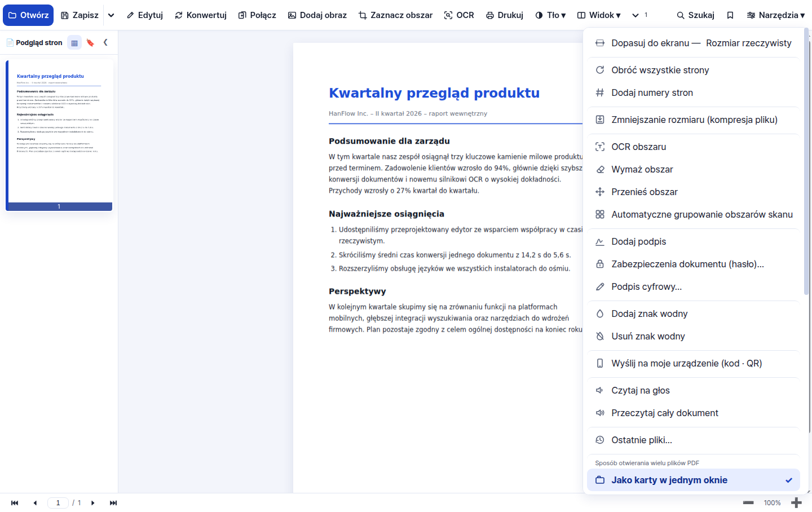Choose Automatyczne grupowanie obszarów skanu
812x512 pixels.
click(694, 214)
